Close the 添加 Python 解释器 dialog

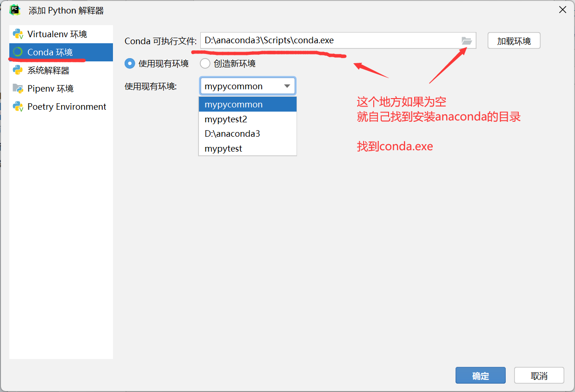[x=563, y=10]
